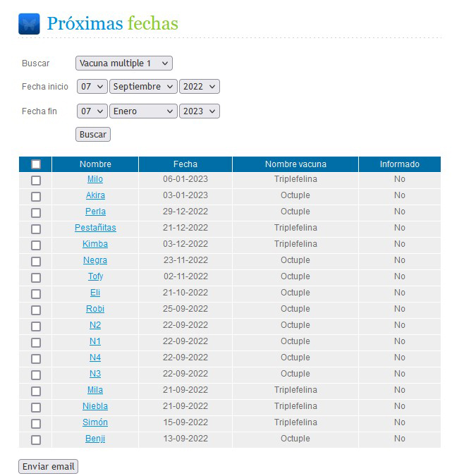Toggle the select-all checkbox in table header
This screenshot has width=464, height=476.
(36, 164)
